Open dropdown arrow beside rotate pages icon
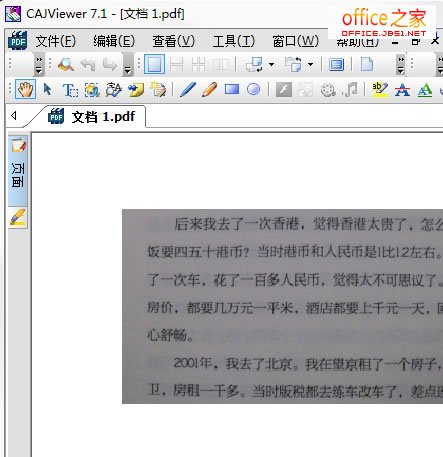This screenshot has height=457, width=443. tap(271, 64)
